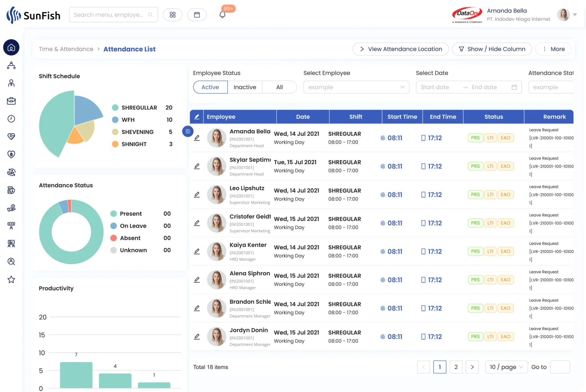Click Show / Hide Column button

click(492, 49)
